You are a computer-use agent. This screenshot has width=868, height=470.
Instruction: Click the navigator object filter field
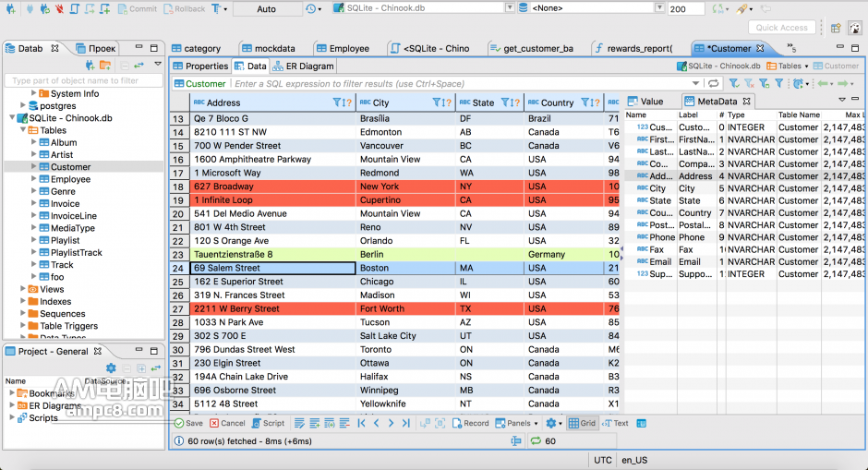[84, 80]
